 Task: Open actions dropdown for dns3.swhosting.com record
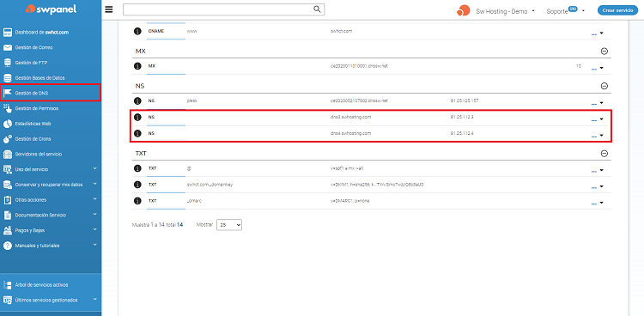(x=597, y=119)
